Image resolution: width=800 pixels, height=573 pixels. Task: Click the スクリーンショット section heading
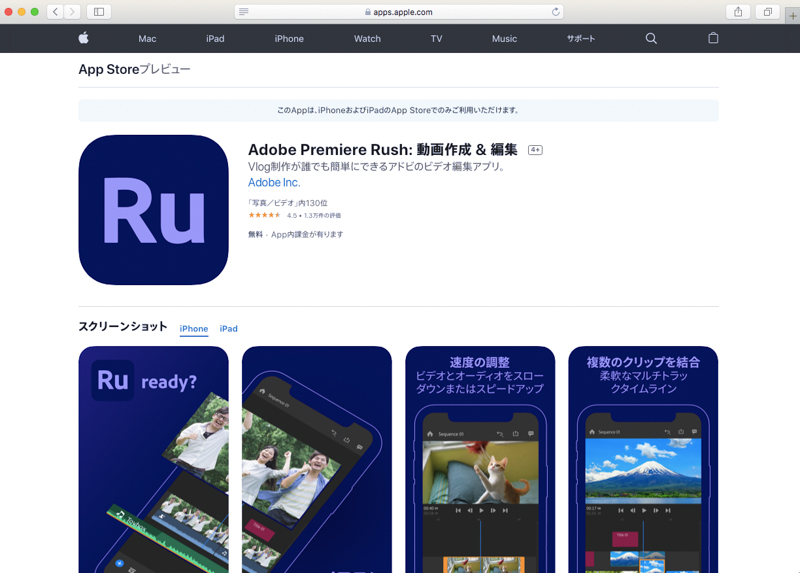point(123,327)
